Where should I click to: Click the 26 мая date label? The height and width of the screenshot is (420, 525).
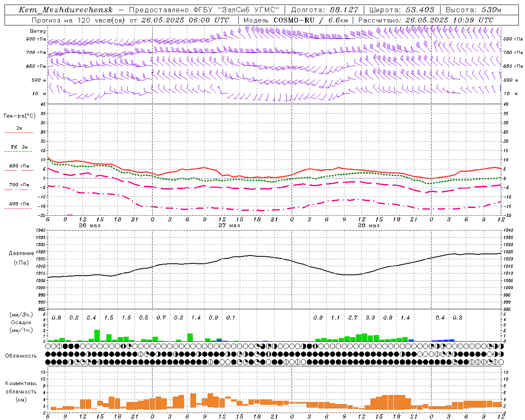coord(89,226)
